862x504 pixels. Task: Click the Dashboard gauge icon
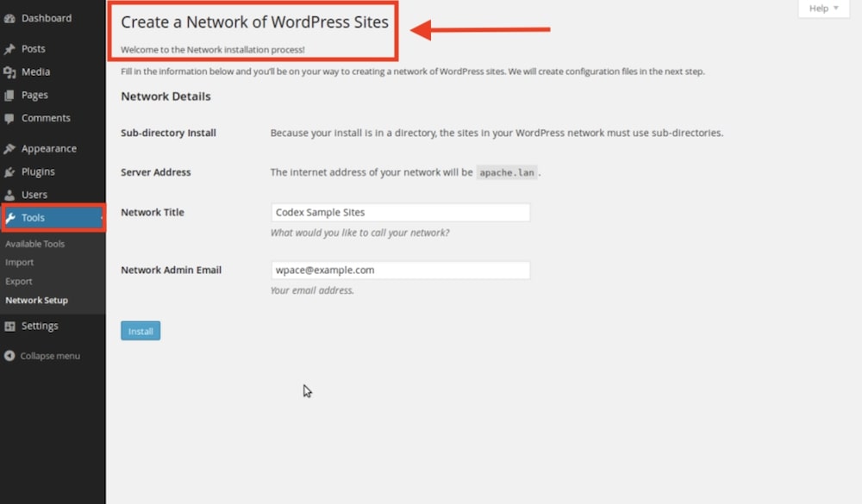pos(9,19)
